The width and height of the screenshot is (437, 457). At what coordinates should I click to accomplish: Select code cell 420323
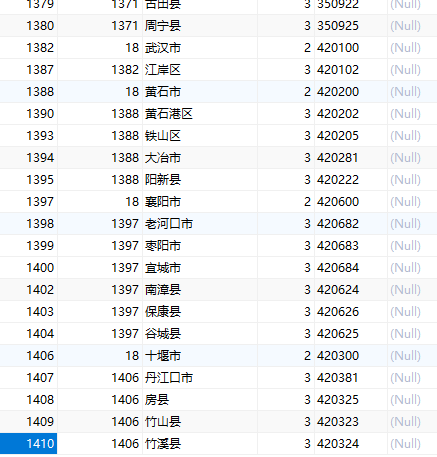(x=351, y=422)
